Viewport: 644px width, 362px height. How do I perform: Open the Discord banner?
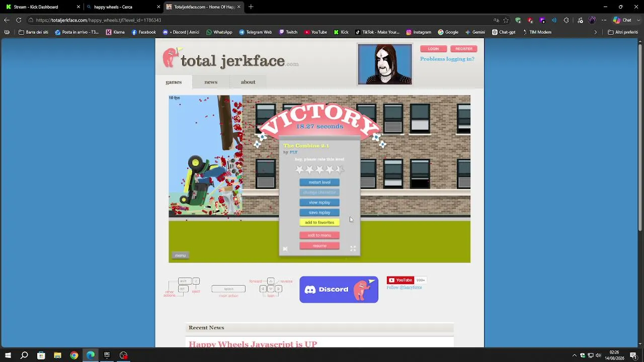pyautogui.click(x=339, y=290)
